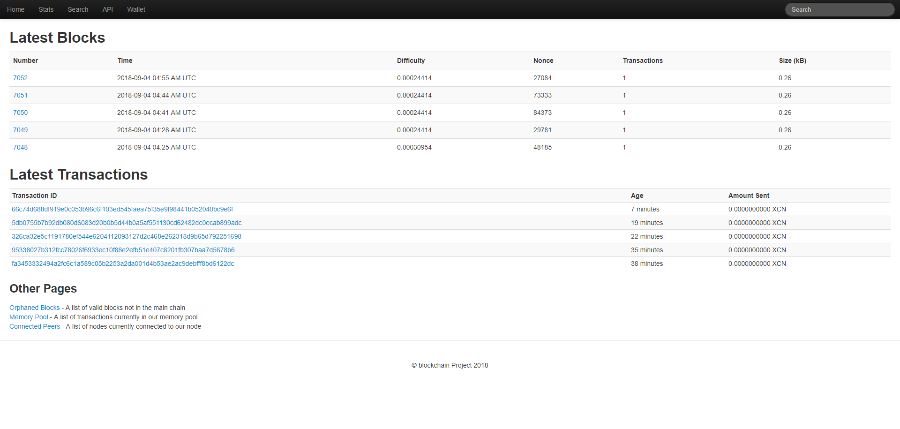This screenshot has width=900, height=429.
Task: View details of block 7048
Action: 20,147
